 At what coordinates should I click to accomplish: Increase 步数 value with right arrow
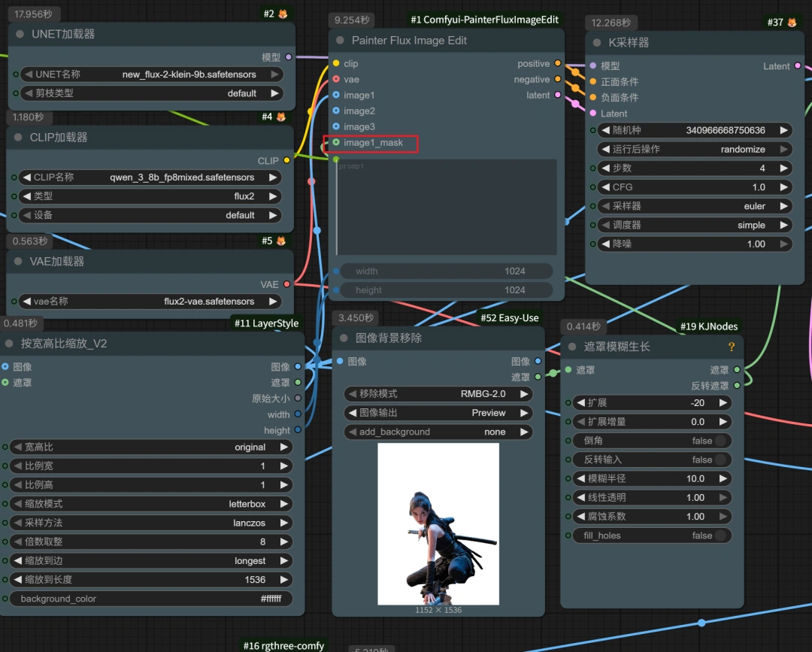click(783, 168)
